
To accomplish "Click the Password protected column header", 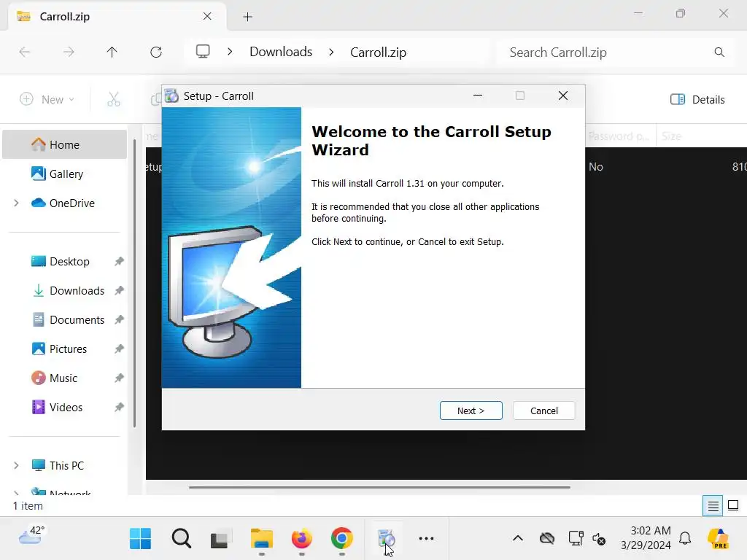I will [x=619, y=136].
